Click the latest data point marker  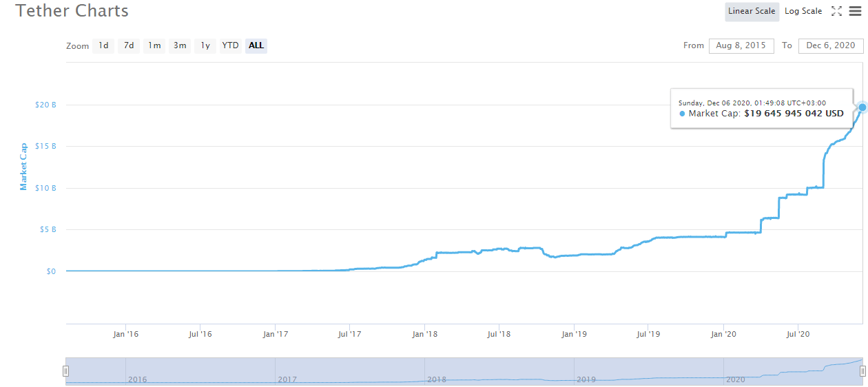point(862,107)
